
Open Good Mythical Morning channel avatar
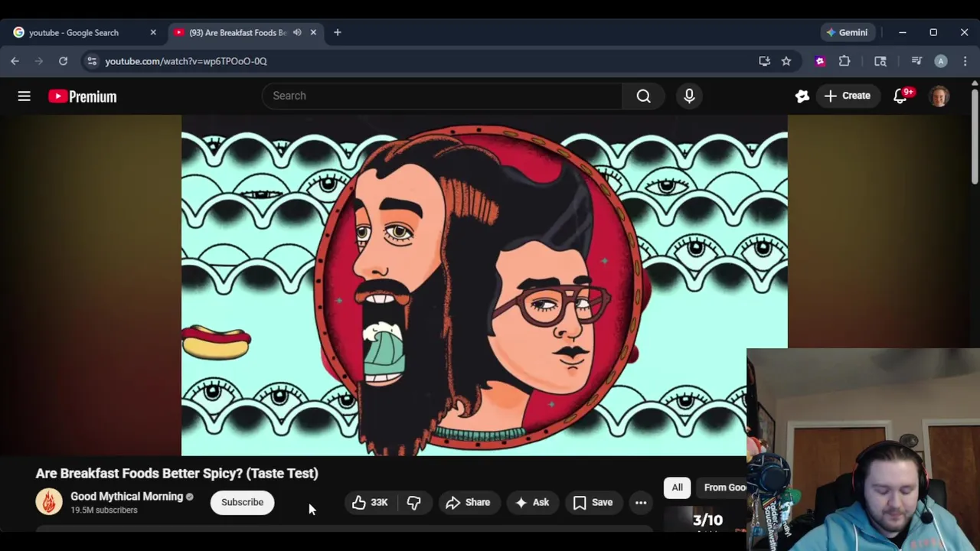pos(49,502)
